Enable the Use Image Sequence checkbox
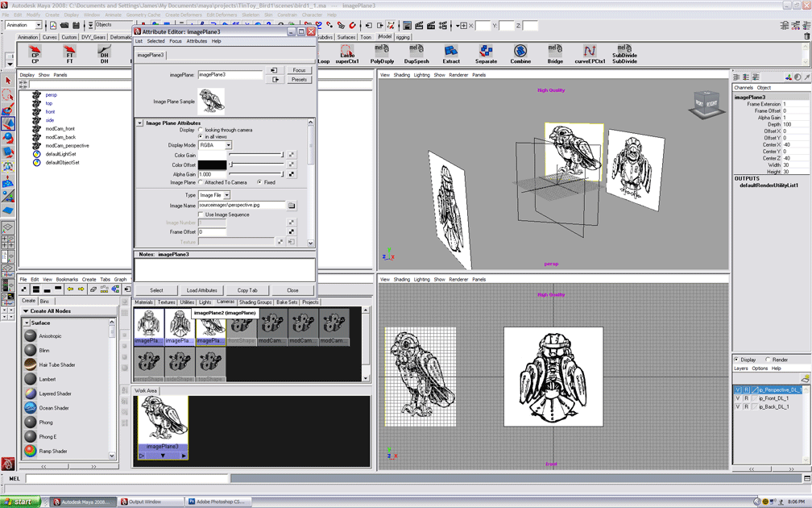This screenshot has width=812, height=508. coord(201,214)
